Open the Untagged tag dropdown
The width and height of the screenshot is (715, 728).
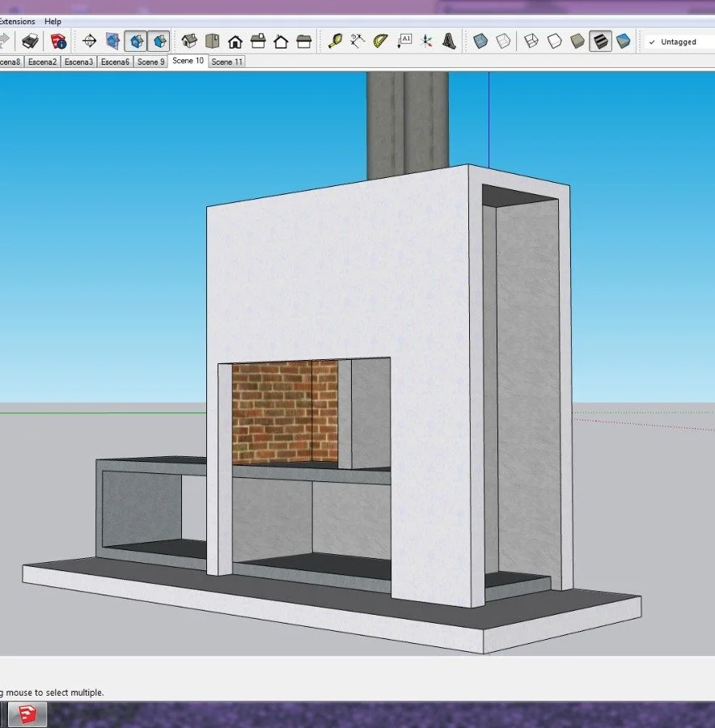click(680, 42)
